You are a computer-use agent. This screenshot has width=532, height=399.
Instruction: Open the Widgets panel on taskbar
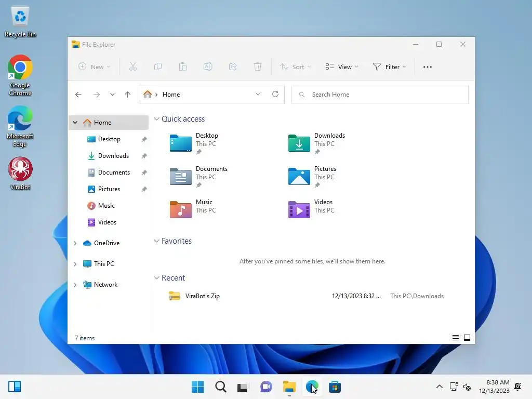(x=15, y=387)
